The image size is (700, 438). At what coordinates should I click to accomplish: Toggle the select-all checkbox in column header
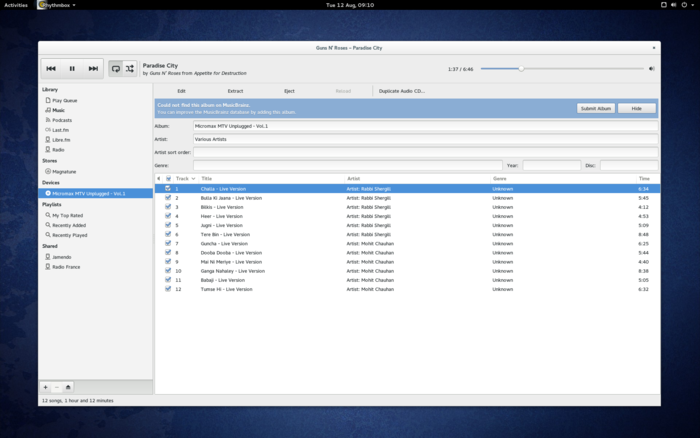[x=168, y=178]
